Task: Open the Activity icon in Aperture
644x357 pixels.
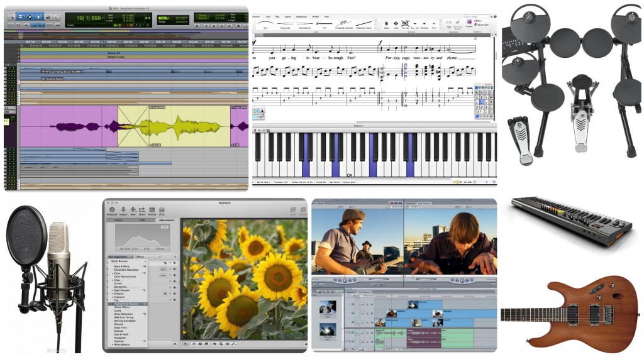Action: (152, 211)
